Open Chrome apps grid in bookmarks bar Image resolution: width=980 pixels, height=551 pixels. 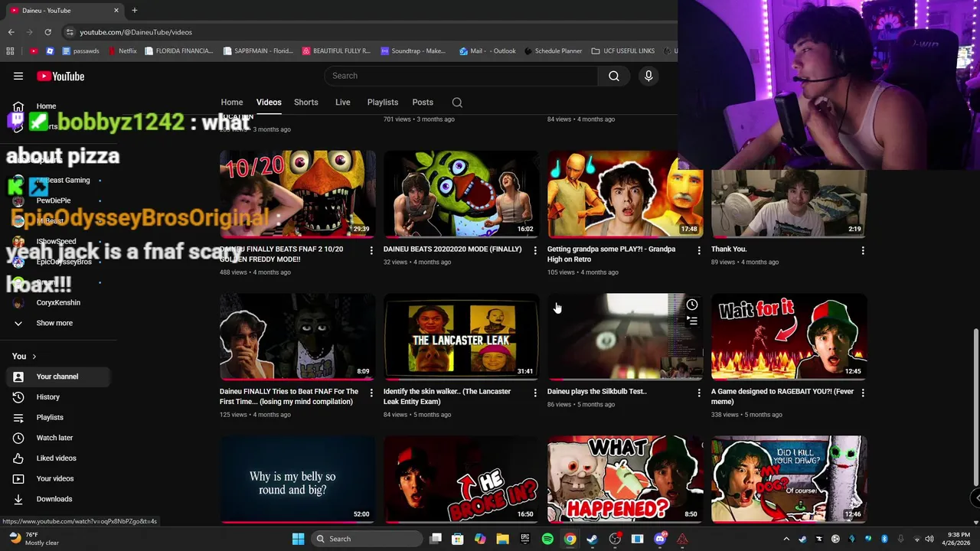pos(10,51)
